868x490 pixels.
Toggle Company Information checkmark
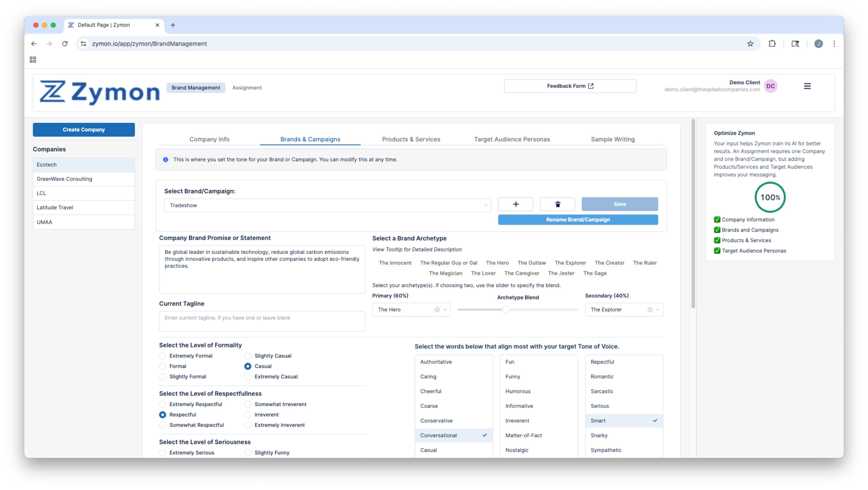click(x=717, y=219)
